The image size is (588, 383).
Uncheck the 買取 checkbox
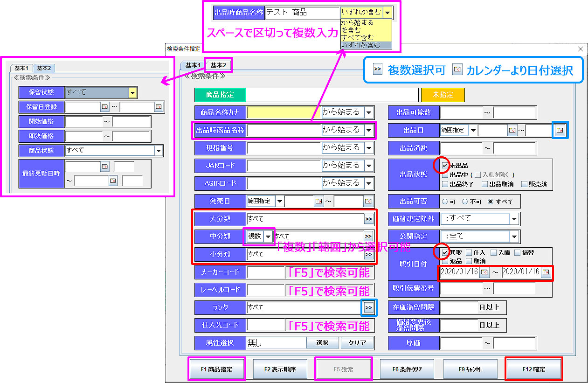(x=445, y=253)
